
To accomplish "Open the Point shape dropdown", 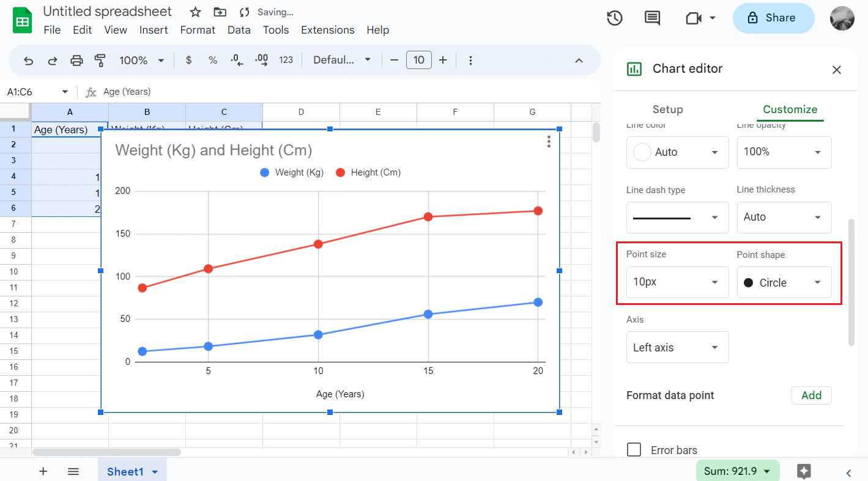I will tap(784, 282).
